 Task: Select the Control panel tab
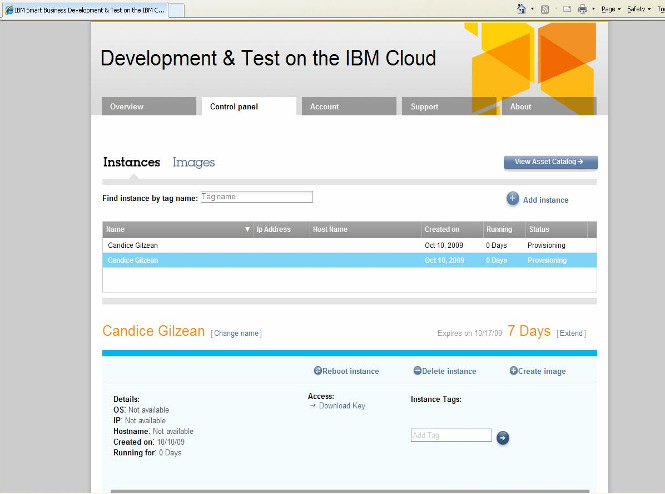pos(249,106)
